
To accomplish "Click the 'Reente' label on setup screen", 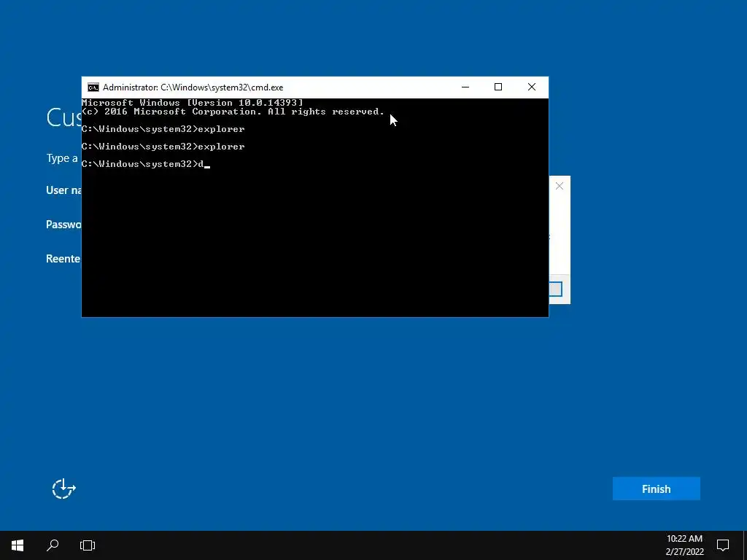I will (x=63, y=259).
